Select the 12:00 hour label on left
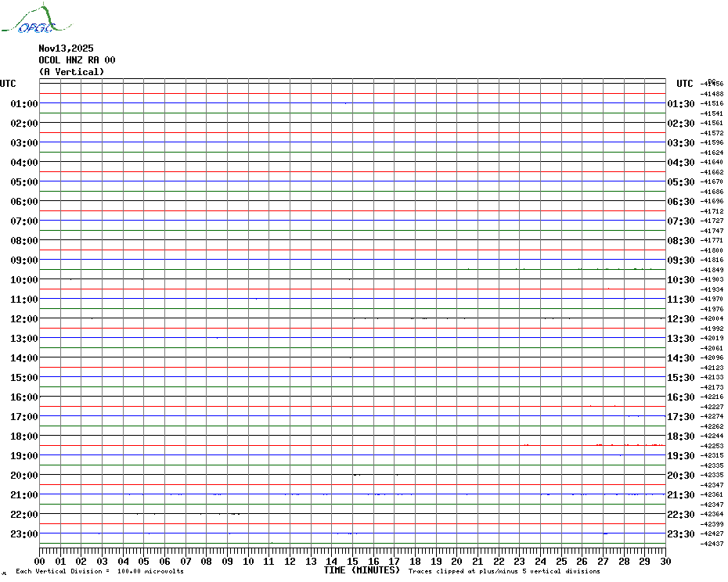728x582 pixels. click(24, 319)
